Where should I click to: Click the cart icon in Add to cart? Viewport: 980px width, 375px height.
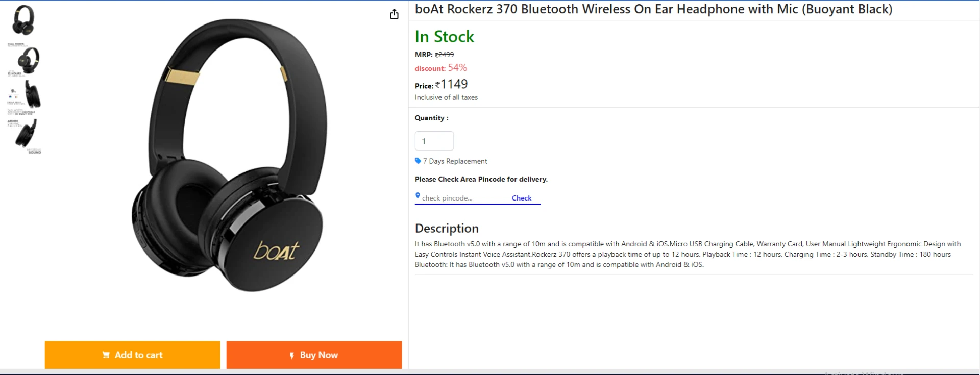coord(106,355)
